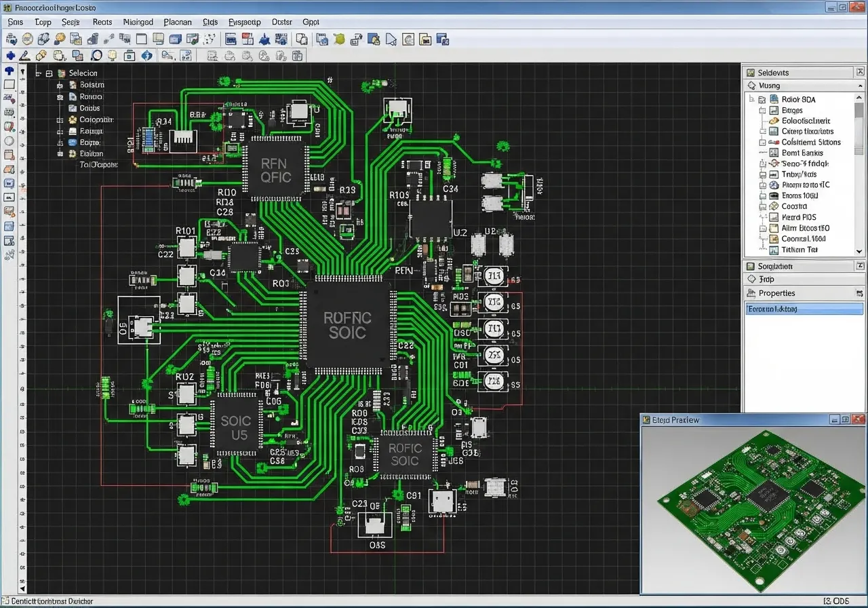
Task: Select the highlighted Eoroam lkdtag property row
Action: tap(804, 309)
